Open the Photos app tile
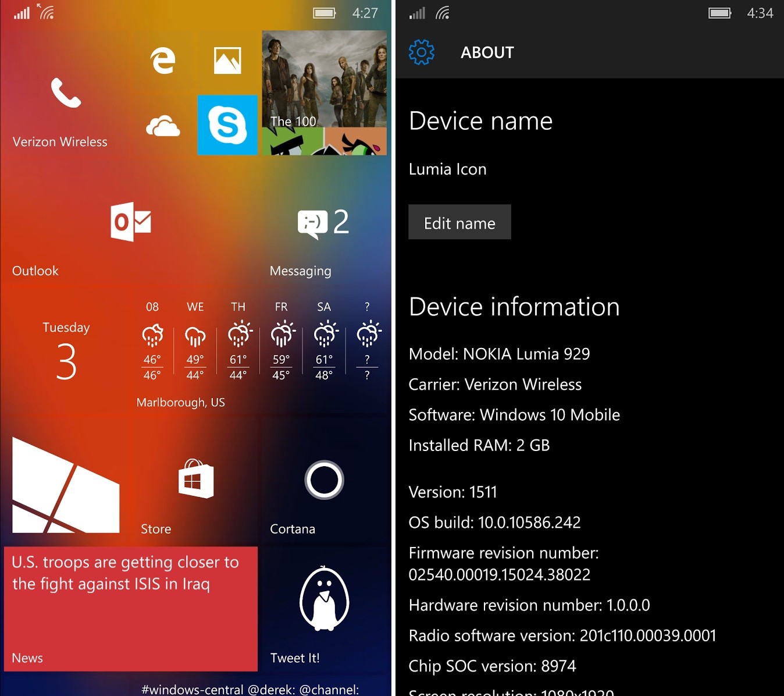This screenshot has height=696, width=784. pos(227,60)
